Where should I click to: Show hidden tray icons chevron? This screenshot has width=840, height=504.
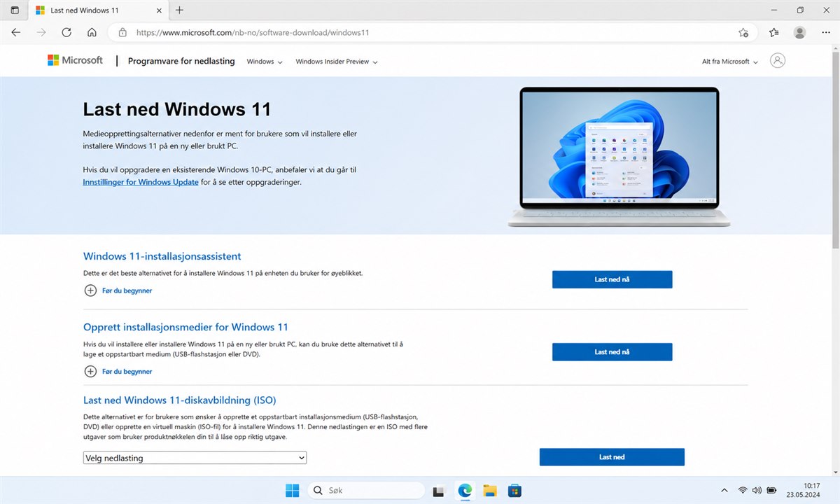click(724, 491)
